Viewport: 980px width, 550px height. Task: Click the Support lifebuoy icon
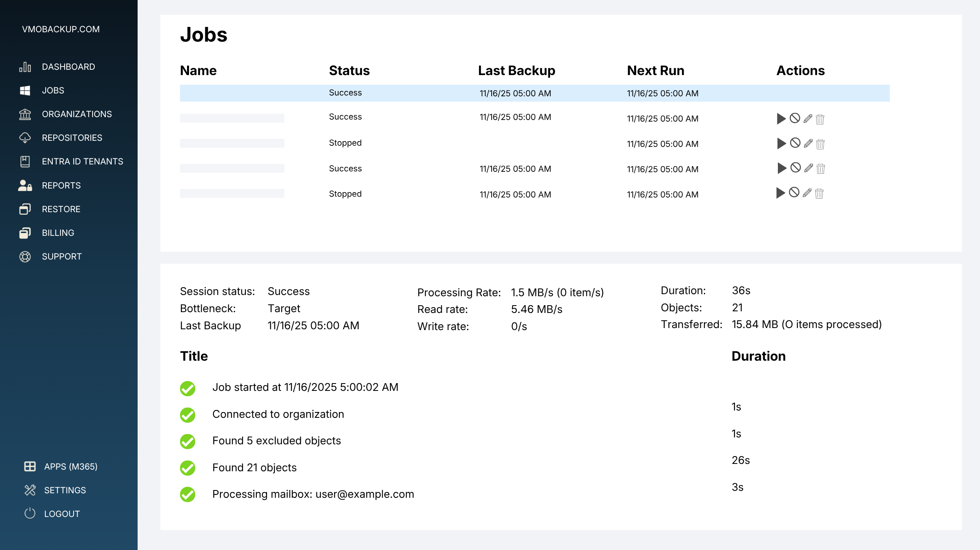[x=25, y=257]
